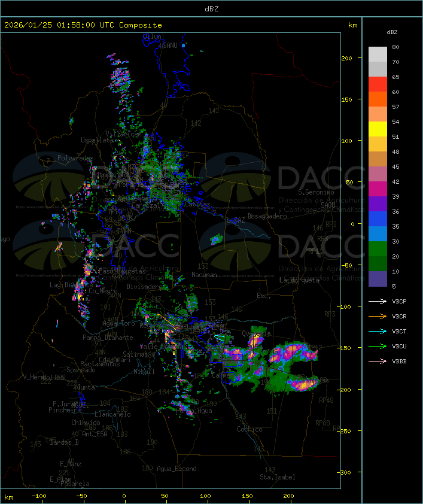Click the dBZ heading above the color scale
This screenshot has width=423, height=504.
pos(392,32)
